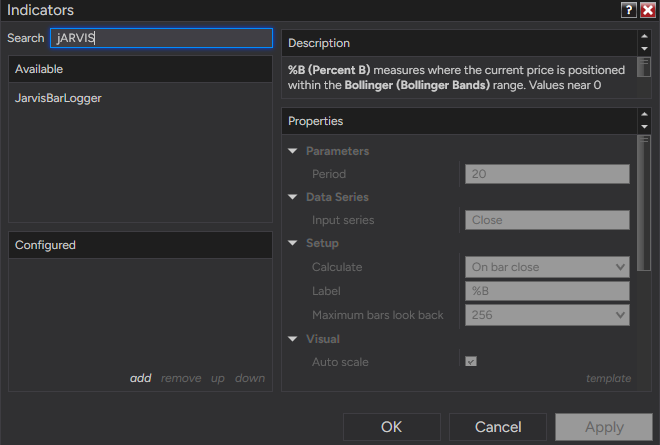
Task: Open Maximum bars look back dropdown
Action: point(547,315)
